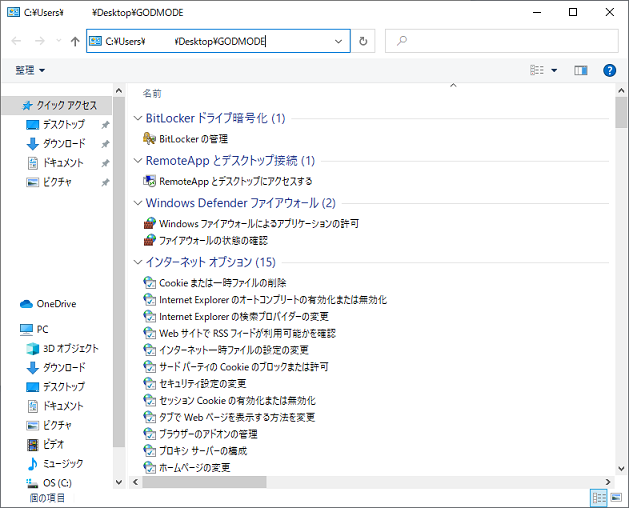Image resolution: width=629 pixels, height=508 pixels.
Task: Select インターネット一時ファイルの設定の変更
Action: point(234,350)
